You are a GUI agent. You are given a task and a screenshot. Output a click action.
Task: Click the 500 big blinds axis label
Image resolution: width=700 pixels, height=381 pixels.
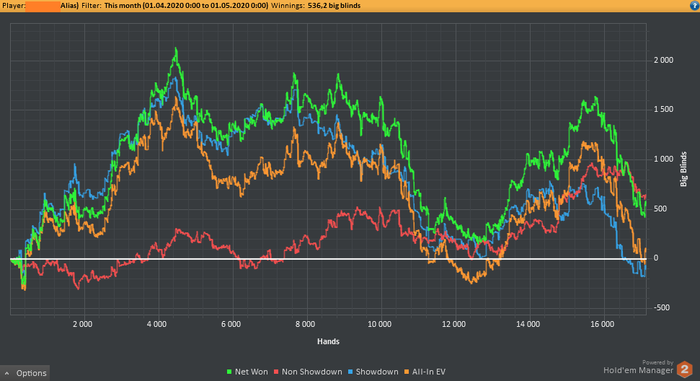click(x=661, y=209)
